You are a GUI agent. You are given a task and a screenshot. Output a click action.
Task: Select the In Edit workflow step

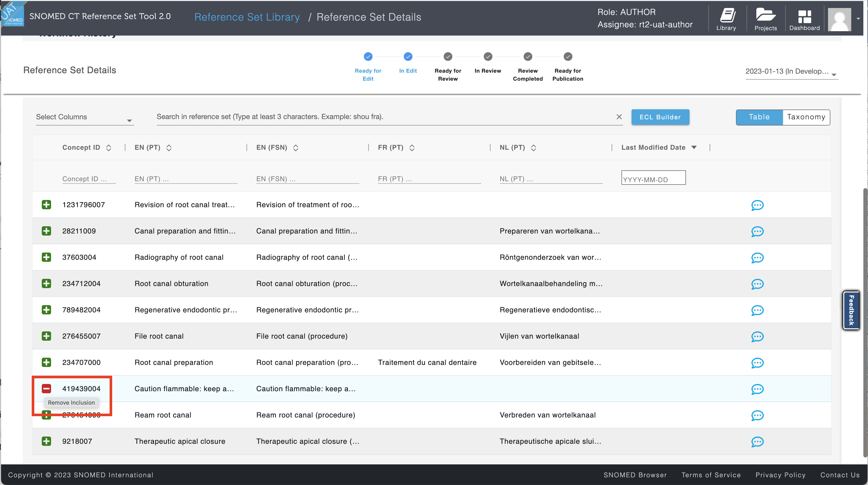tap(408, 57)
